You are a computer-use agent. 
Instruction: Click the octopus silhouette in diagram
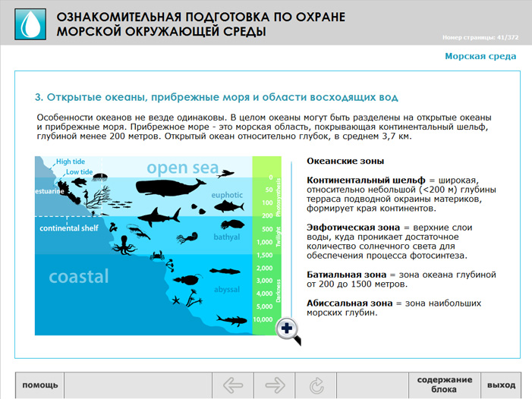coord(124,246)
